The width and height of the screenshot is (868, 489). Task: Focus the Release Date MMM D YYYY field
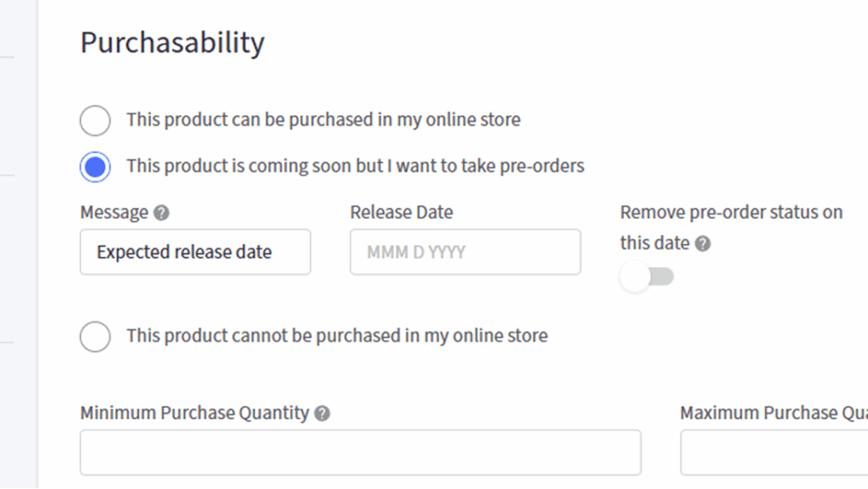465,253
